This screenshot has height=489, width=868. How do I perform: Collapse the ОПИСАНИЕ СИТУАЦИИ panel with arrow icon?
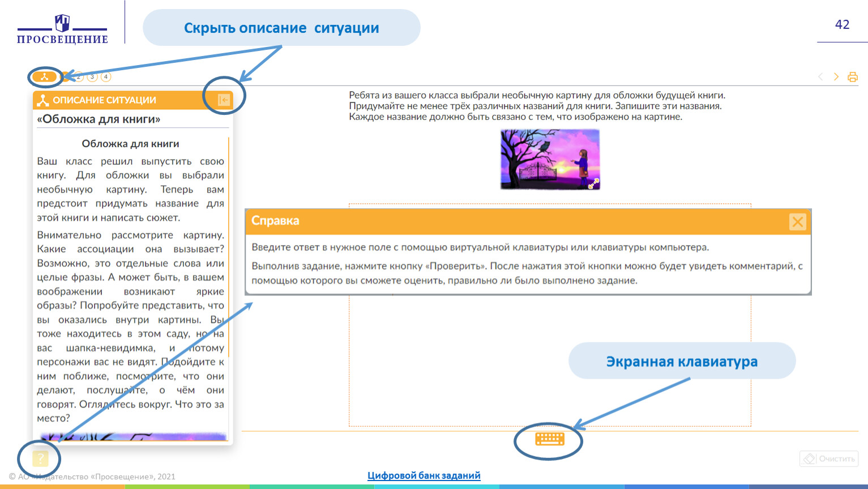(x=224, y=100)
